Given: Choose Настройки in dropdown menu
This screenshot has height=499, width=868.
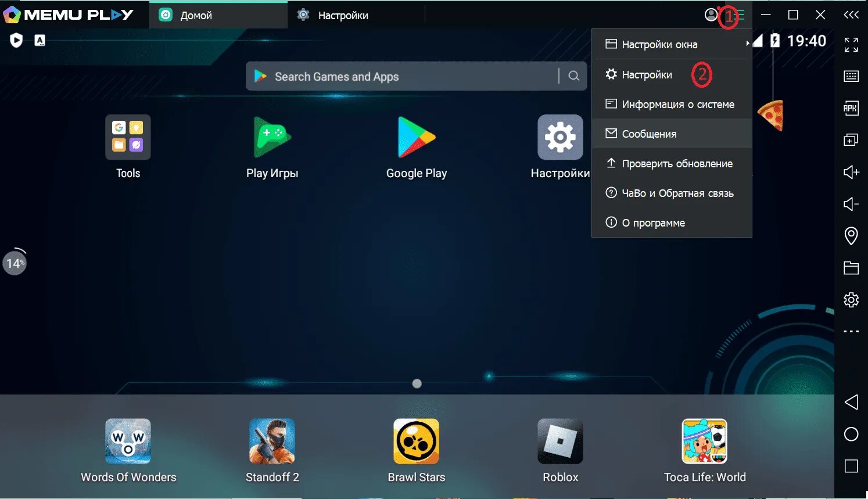Looking at the screenshot, I should (x=672, y=74).
